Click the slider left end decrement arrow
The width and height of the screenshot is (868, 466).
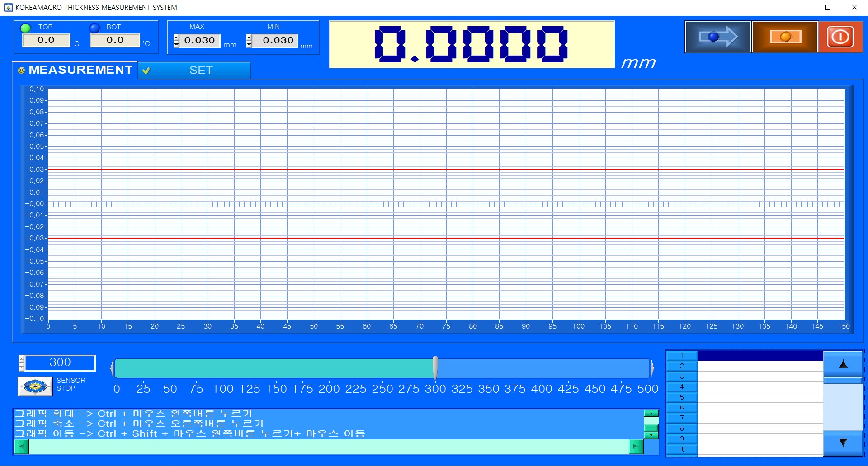(112, 368)
